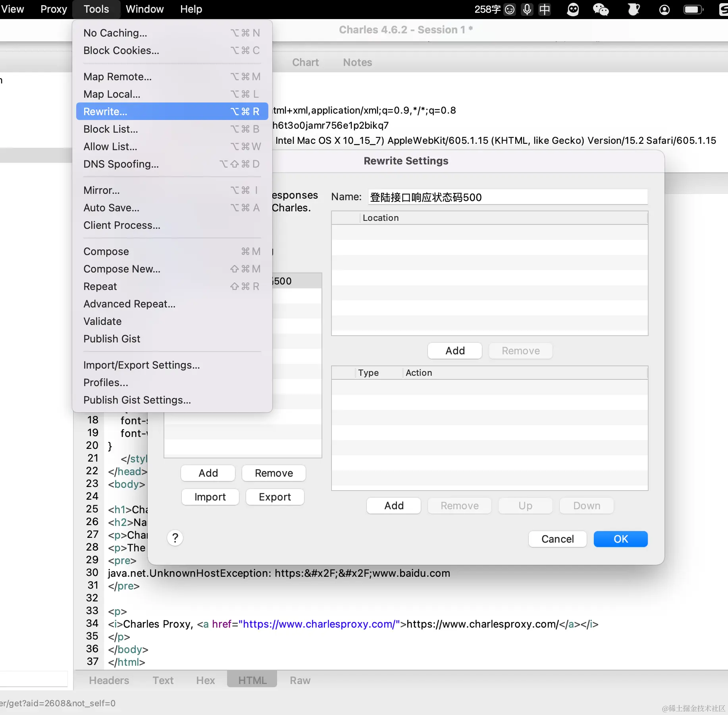
Task: Choose Compose New... menu item
Action: pos(172,269)
